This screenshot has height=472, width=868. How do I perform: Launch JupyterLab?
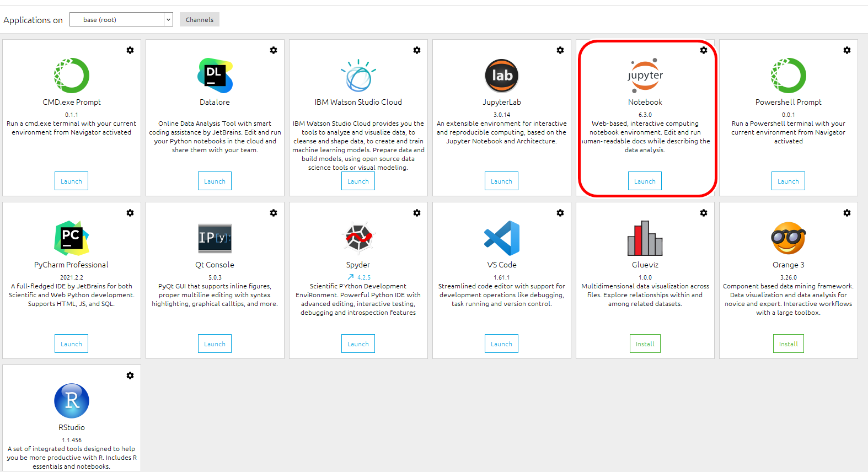tap(502, 181)
